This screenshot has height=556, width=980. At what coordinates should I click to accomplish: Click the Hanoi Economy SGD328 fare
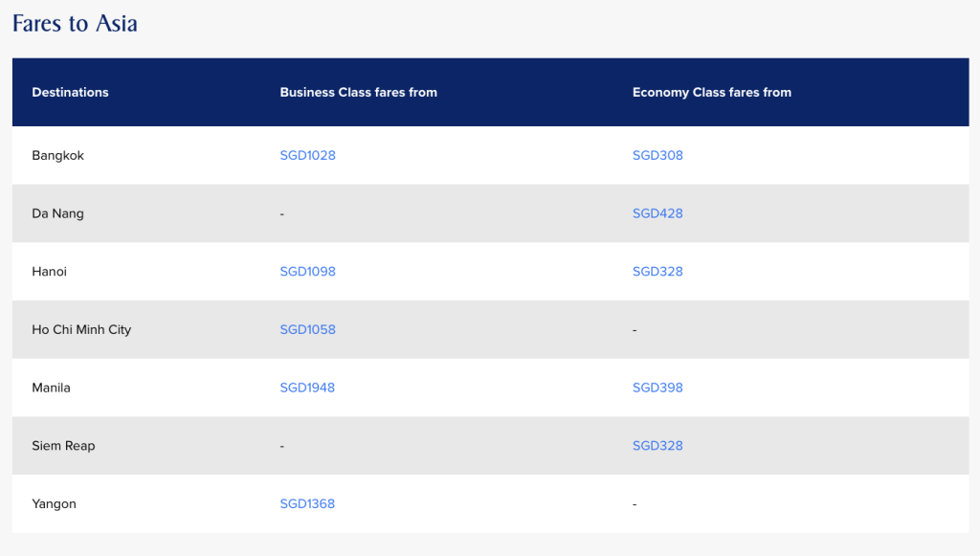tap(657, 272)
